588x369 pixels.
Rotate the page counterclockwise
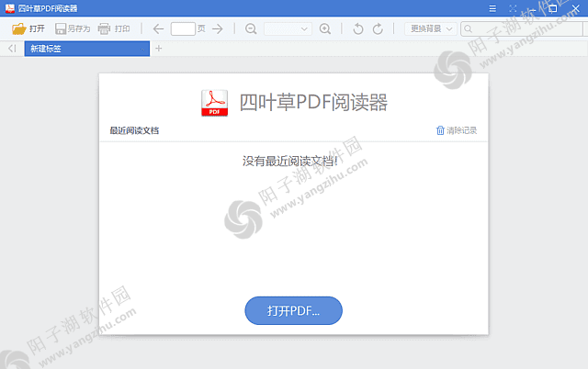click(x=358, y=28)
